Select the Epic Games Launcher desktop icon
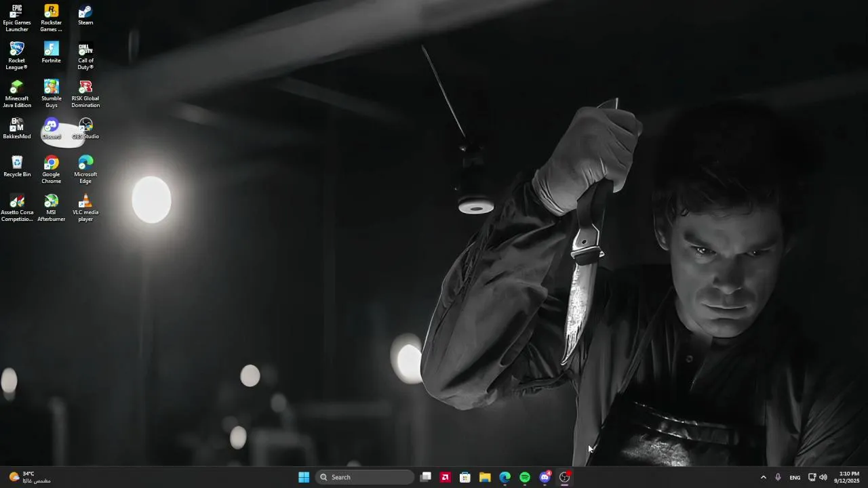This screenshot has height=488, width=868. [x=17, y=18]
